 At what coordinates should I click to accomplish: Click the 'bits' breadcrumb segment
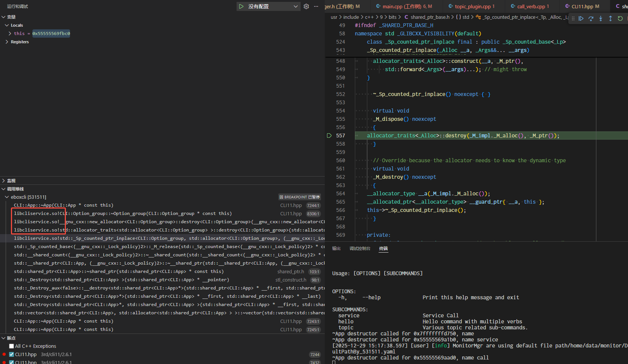[x=393, y=17]
